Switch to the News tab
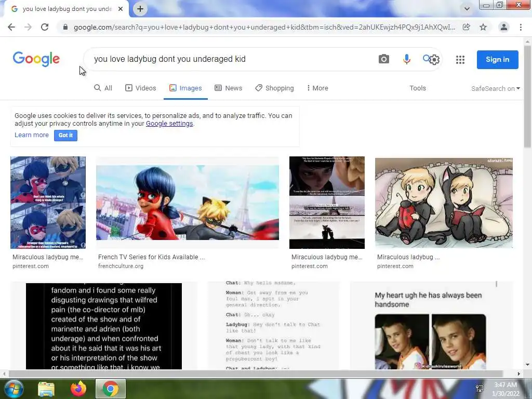Image resolution: width=532 pixels, height=399 pixels. coord(229,88)
